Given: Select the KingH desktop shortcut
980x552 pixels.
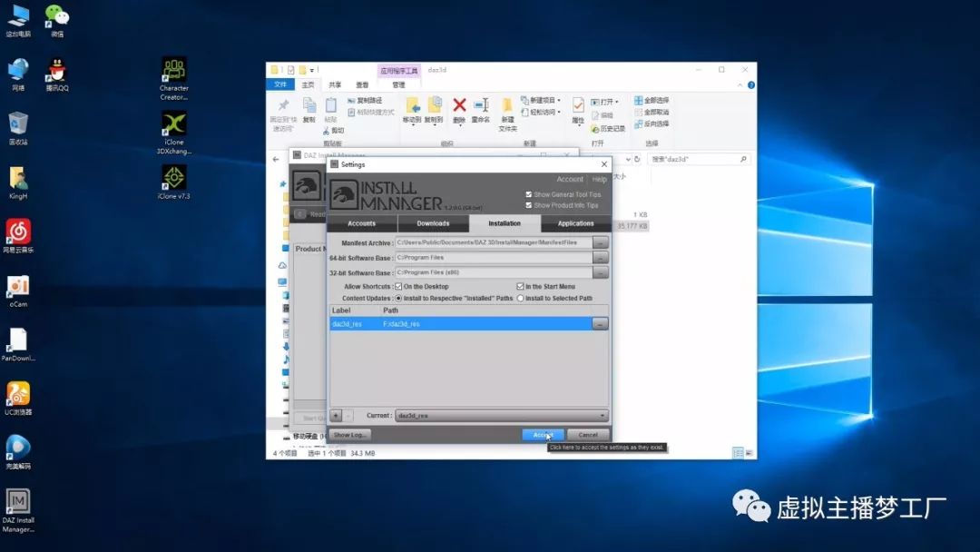Looking at the screenshot, I should click(18, 182).
